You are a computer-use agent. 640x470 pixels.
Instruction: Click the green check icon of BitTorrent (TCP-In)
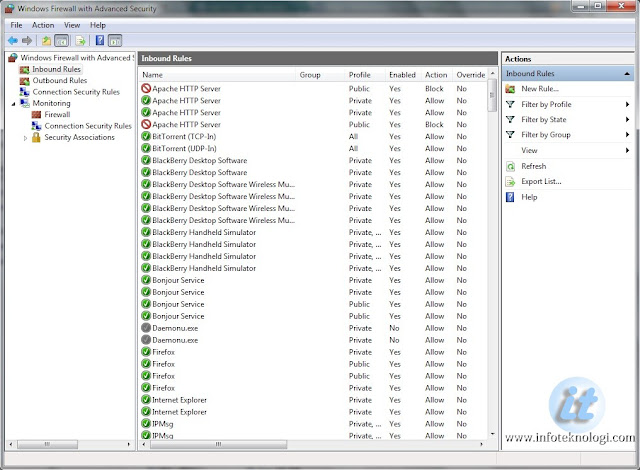tap(146, 136)
